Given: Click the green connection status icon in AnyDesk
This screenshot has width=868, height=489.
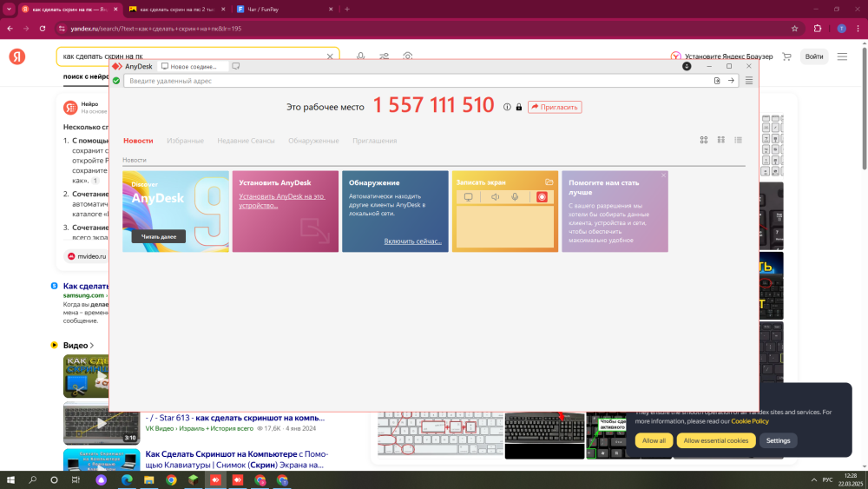Looking at the screenshot, I should point(116,81).
